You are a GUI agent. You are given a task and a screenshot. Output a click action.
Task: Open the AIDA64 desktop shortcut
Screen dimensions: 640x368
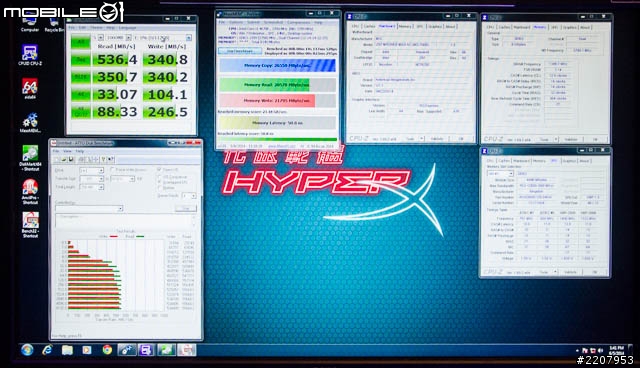[30, 89]
